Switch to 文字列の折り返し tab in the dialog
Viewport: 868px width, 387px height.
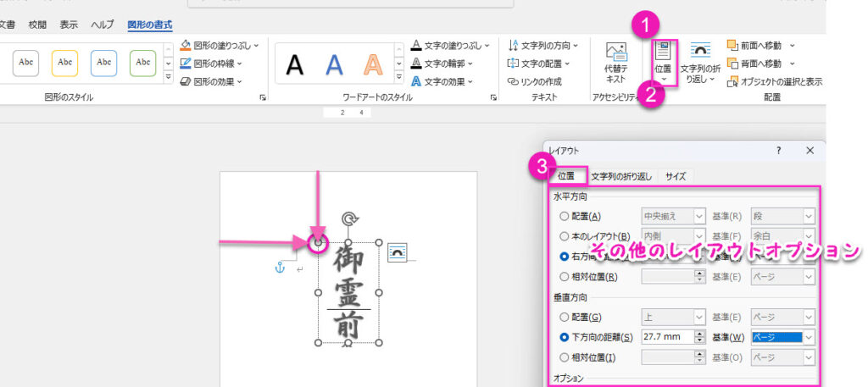tap(621, 176)
